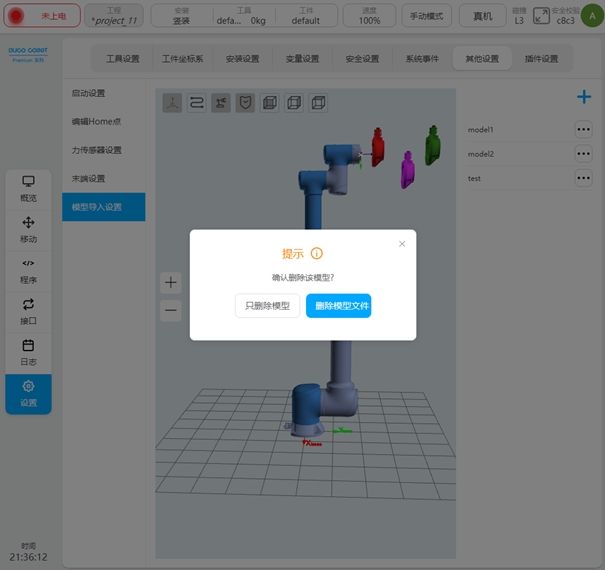Click the zoom in plus button
The height and width of the screenshot is (570, 605).
tap(171, 283)
